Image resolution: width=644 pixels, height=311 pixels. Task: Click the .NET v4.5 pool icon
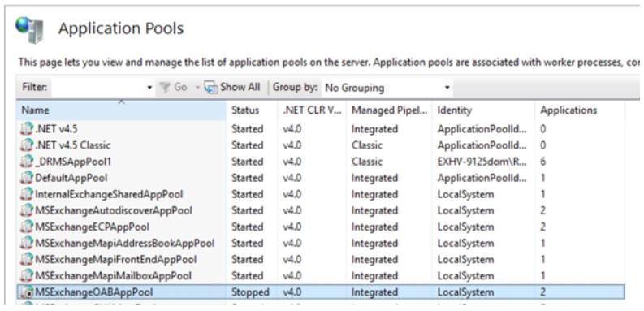click(27, 129)
